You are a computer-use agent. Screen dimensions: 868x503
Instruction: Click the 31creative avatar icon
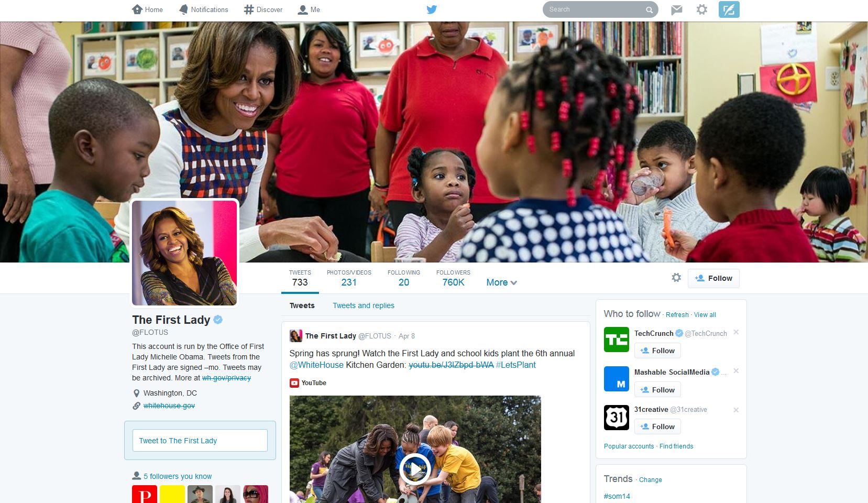click(617, 418)
